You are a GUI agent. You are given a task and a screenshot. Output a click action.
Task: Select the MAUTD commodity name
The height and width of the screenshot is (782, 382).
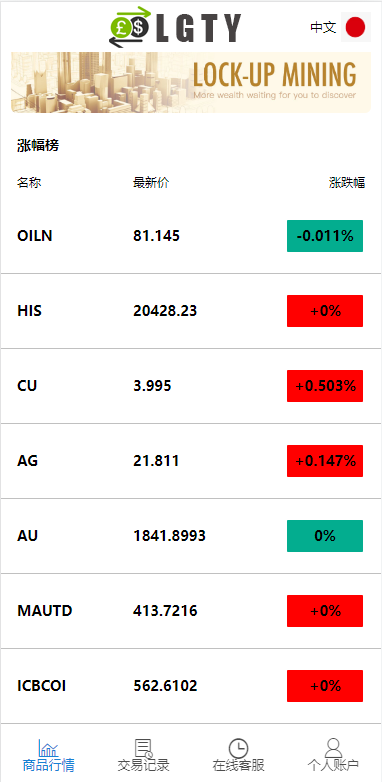point(44,610)
